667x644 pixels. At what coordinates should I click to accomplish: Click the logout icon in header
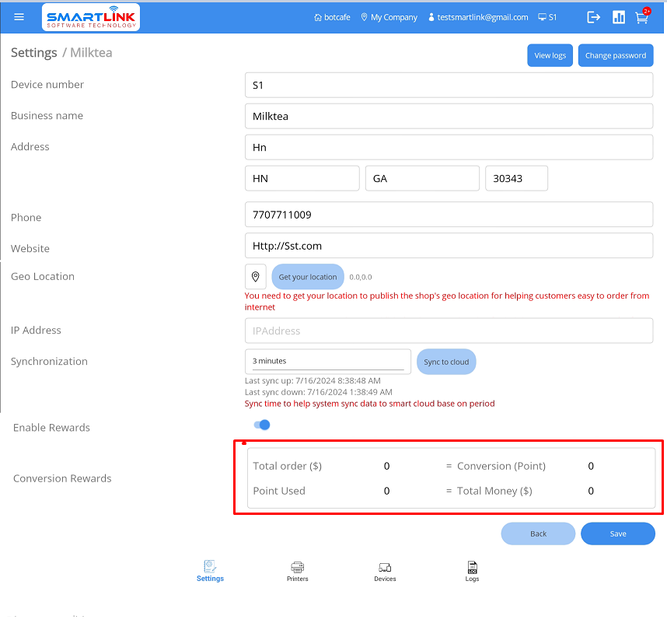click(594, 17)
